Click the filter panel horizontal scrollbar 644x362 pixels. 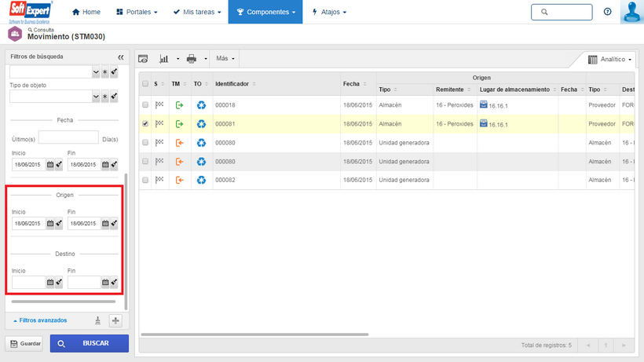64,302
